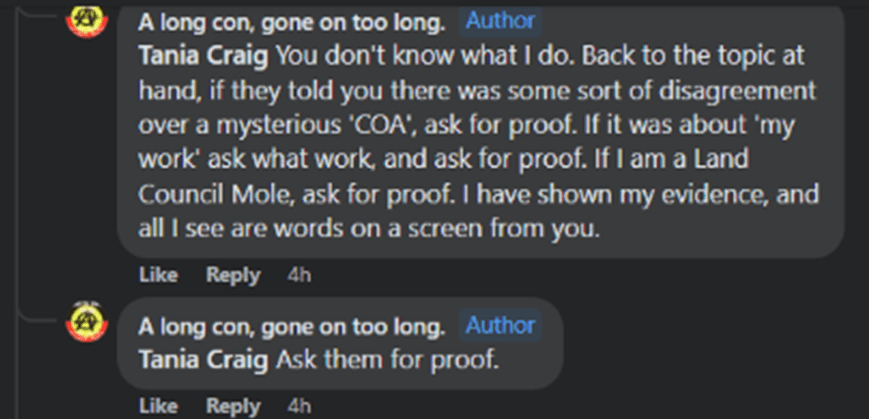Viewport: 869px width, 419px height.
Task: Reply to the 'Ask them for proof.' comment
Action: pyautogui.click(x=233, y=406)
